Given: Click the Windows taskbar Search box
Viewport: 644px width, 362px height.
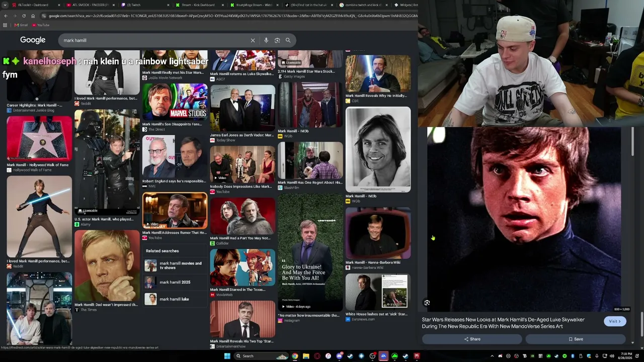Looking at the screenshot, I should [x=262, y=356].
